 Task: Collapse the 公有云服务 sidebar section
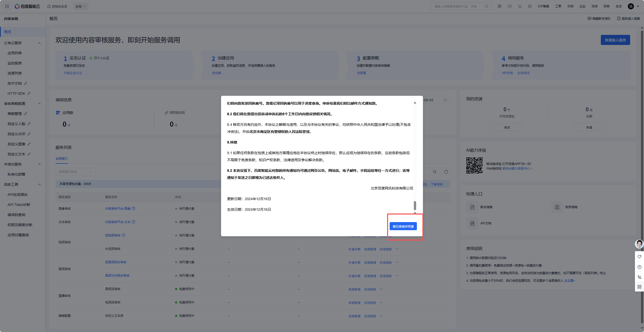click(39, 43)
